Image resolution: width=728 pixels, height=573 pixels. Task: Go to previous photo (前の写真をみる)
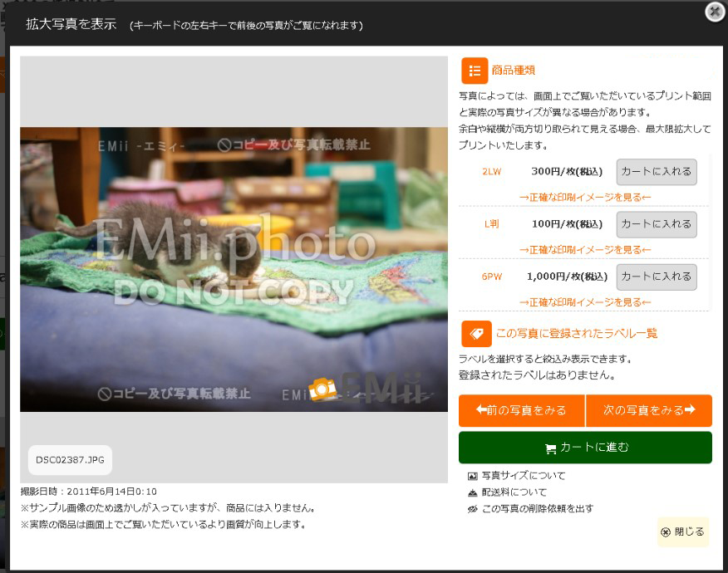click(521, 410)
